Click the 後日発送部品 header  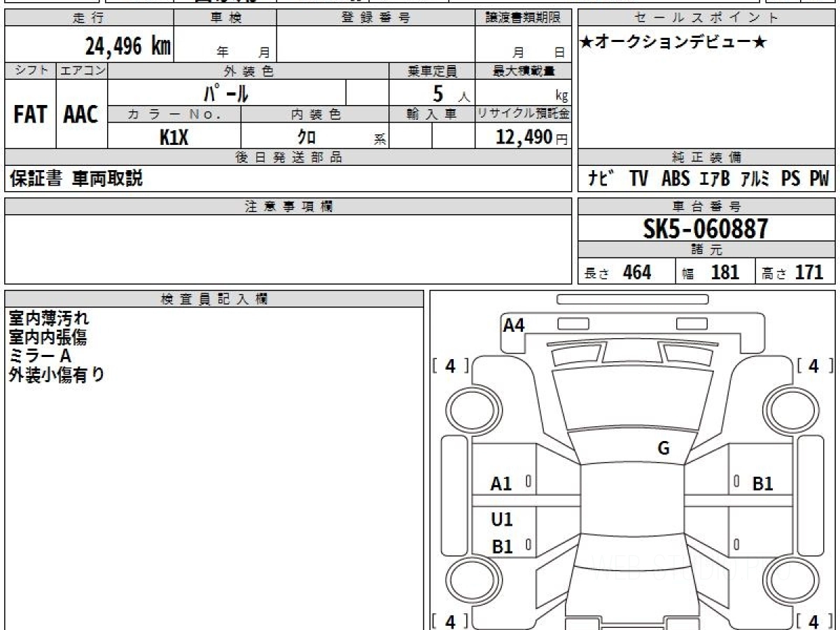click(x=288, y=157)
